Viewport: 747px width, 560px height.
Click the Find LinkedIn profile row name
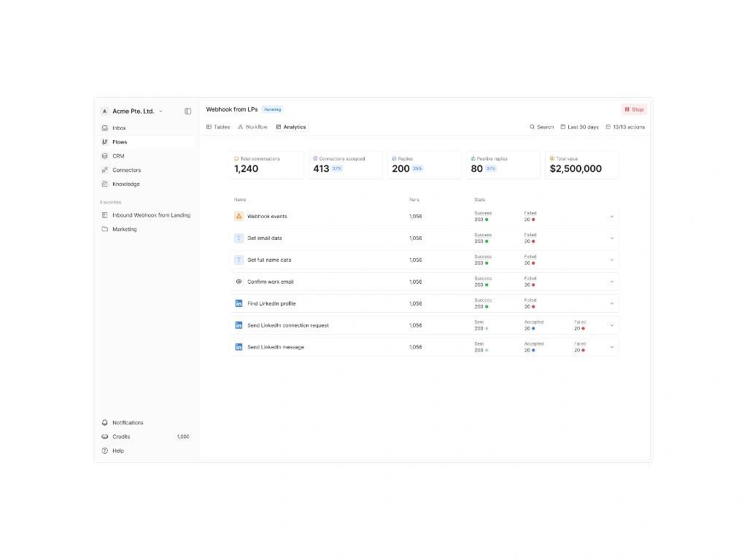[271, 303]
